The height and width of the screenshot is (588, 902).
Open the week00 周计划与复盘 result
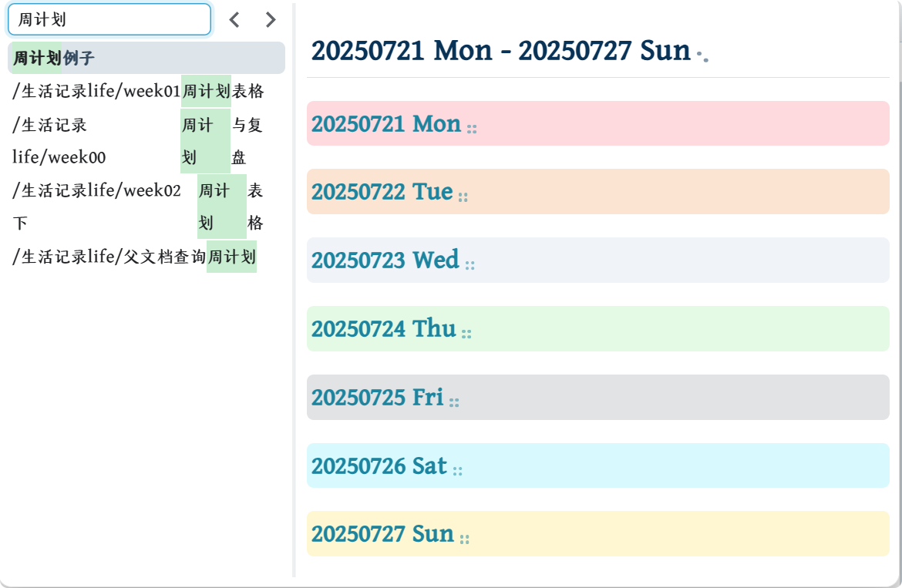pyautogui.click(x=139, y=141)
